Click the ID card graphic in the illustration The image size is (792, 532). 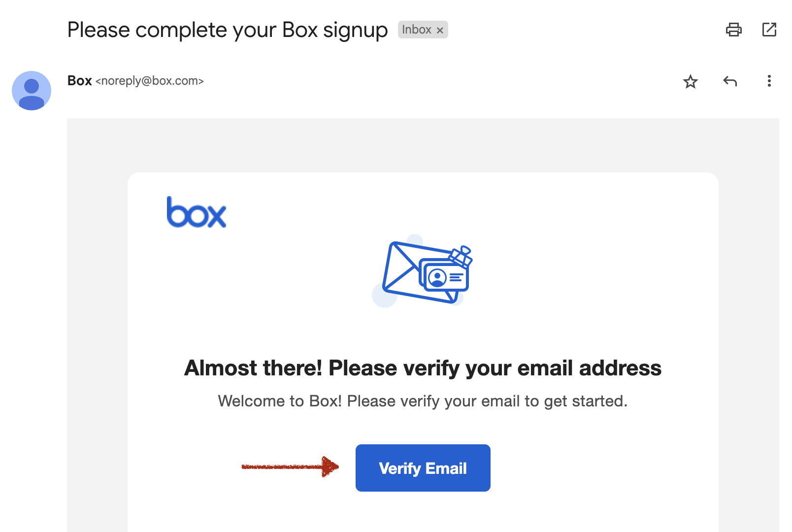coord(445,277)
